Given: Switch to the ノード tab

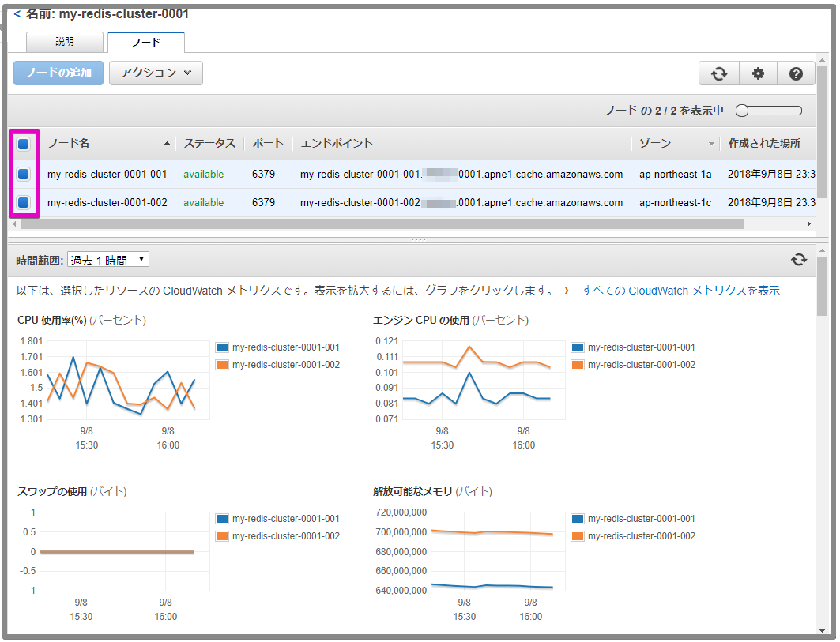Looking at the screenshot, I should coord(146,42).
